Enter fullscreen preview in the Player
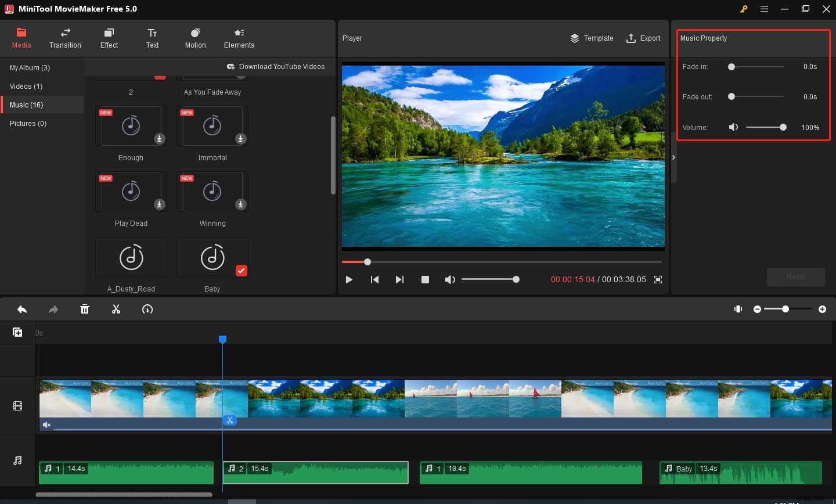Screen dimensions: 836x504 (658, 279)
